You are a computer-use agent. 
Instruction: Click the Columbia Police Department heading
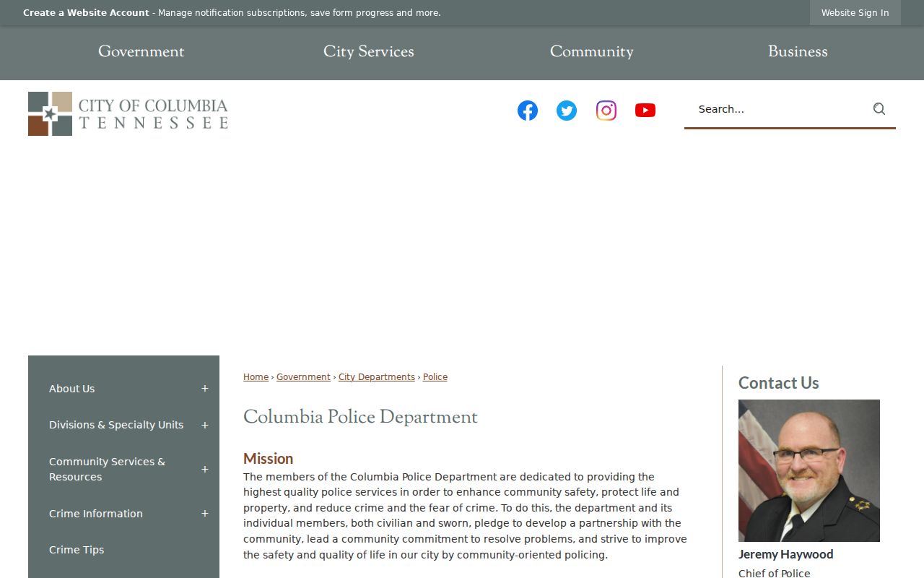[x=360, y=418]
